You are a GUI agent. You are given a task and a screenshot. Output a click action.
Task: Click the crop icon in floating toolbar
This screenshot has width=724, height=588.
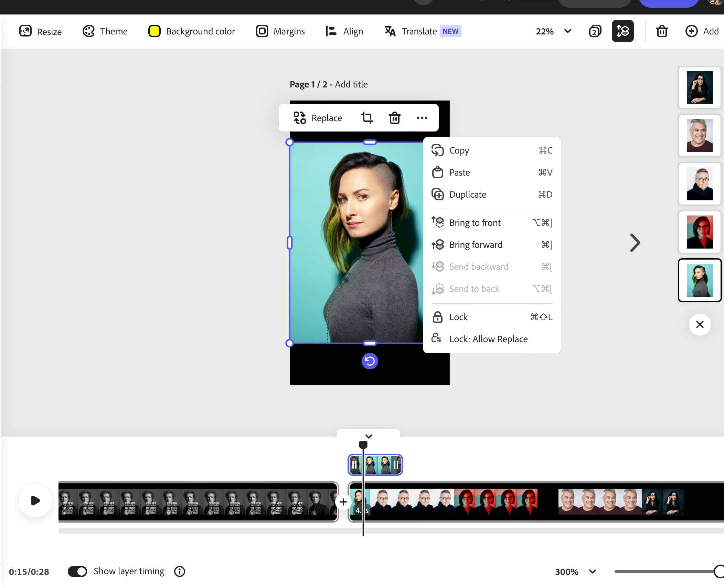coord(367,118)
